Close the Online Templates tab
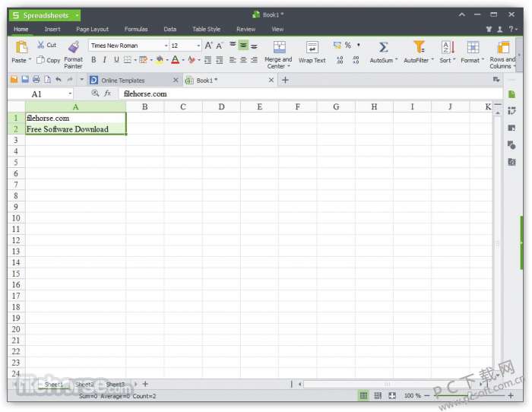The image size is (532, 412). [x=176, y=80]
